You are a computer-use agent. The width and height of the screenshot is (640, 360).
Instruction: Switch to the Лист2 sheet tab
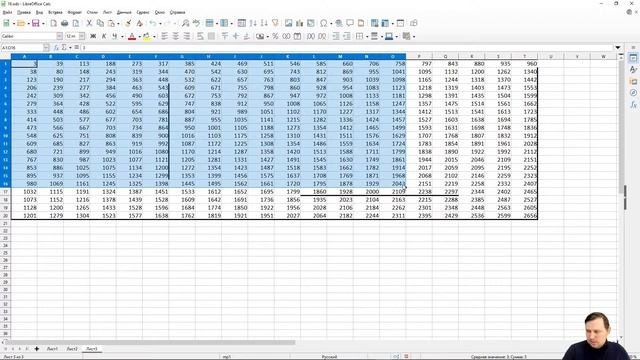point(72,349)
